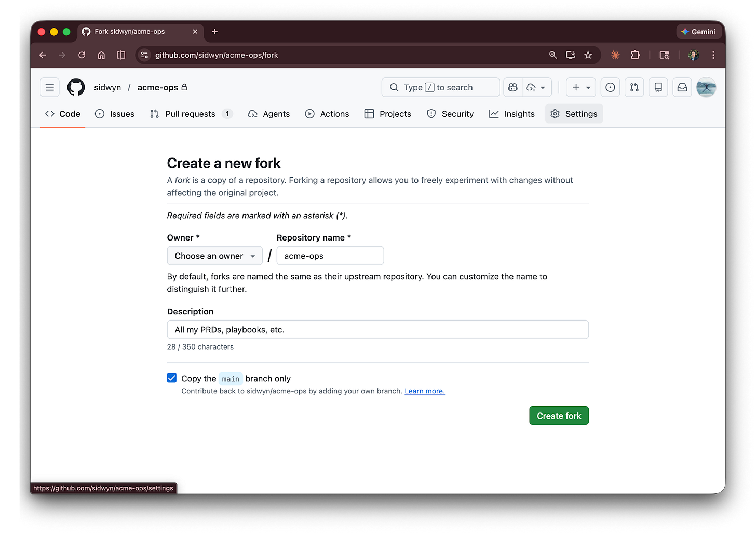Switch to the Settings tab
The height and width of the screenshot is (534, 756).
[x=574, y=114]
